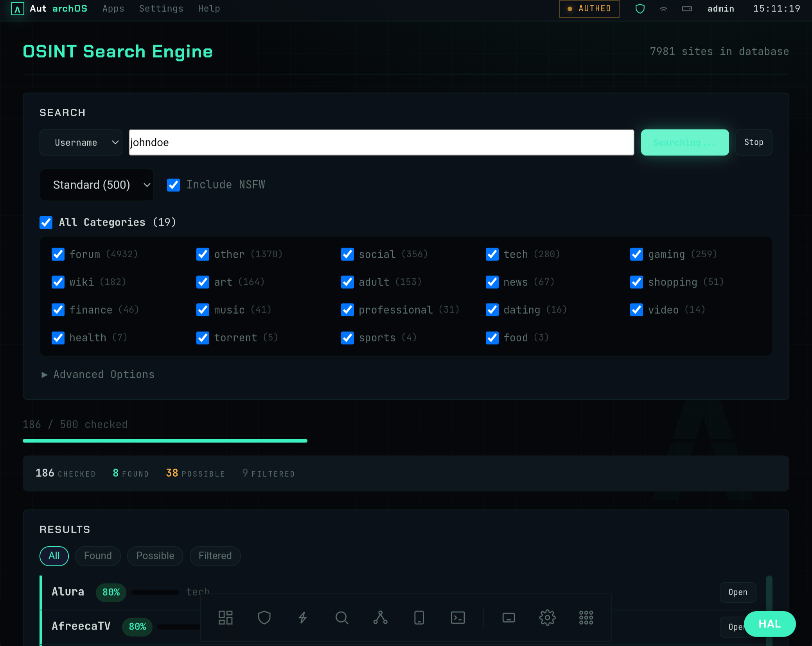The height and width of the screenshot is (646, 812).
Task: Open the Settings menu
Action: click(x=161, y=9)
